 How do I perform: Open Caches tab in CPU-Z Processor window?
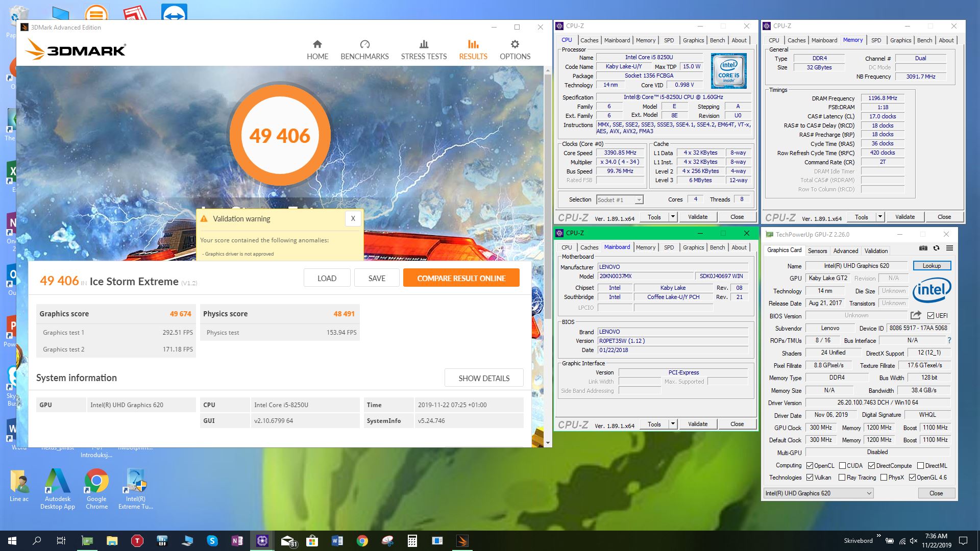pyautogui.click(x=589, y=40)
